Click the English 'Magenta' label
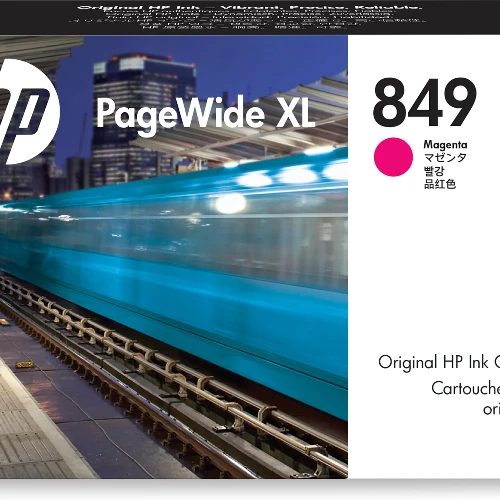 445,145
